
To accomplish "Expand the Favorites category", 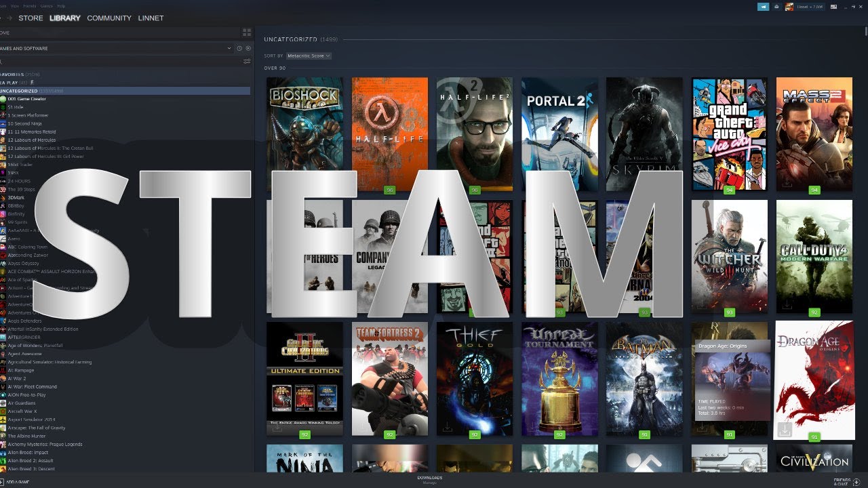I will tap(20, 75).
